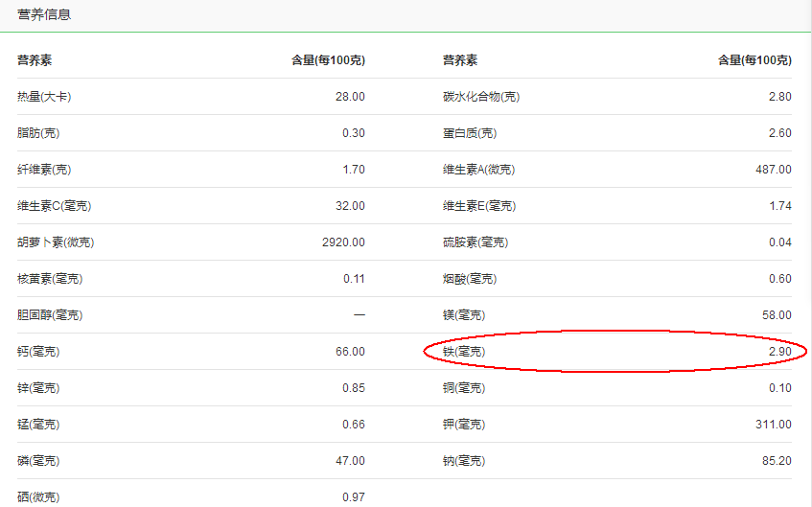Select the 热量(大卡) row label
The image size is (812, 507).
[x=44, y=97]
